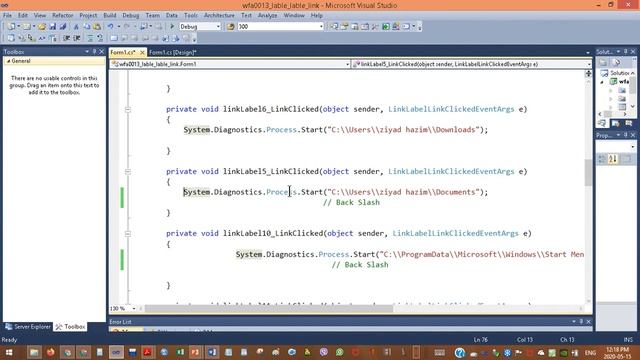
Task: Click the Copy toolbar icon
Action: click(87, 27)
